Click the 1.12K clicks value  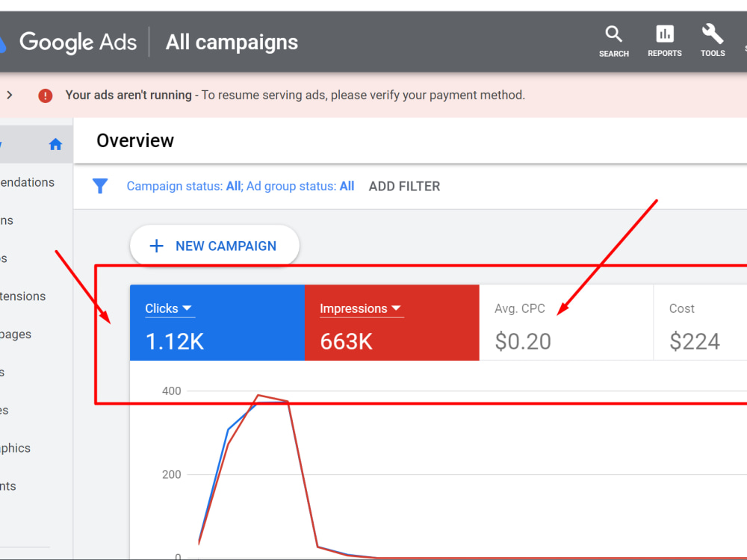pos(174,341)
